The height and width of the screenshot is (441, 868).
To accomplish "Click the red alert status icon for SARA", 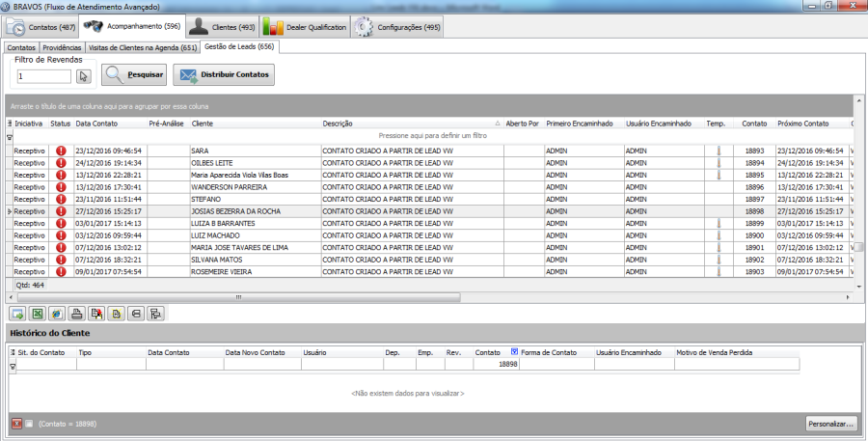I will [61, 151].
